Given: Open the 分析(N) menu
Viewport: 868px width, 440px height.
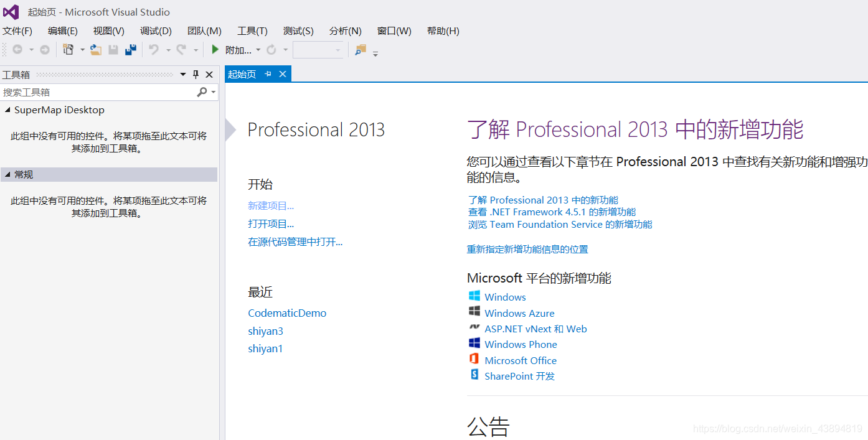Looking at the screenshot, I should pyautogui.click(x=346, y=31).
